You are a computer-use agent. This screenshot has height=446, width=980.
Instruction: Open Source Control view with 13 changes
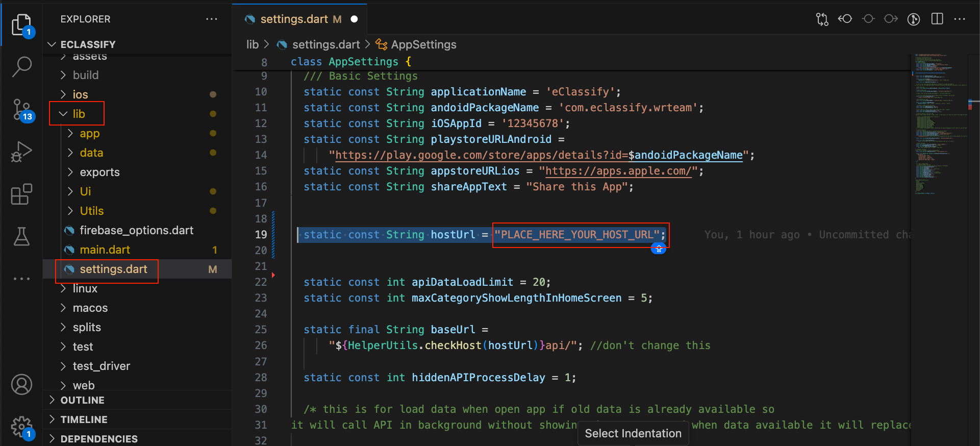pyautogui.click(x=21, y=109)
